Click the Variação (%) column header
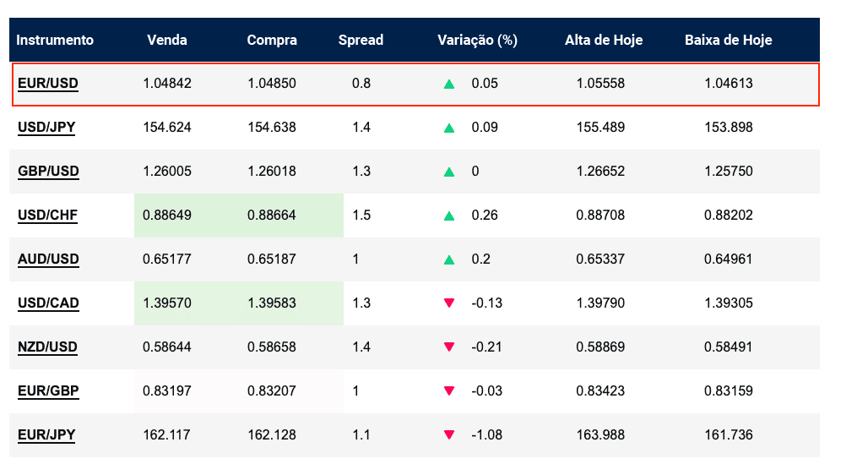Image resolution: width=868 pixels, height=475 pixels. 477,40
